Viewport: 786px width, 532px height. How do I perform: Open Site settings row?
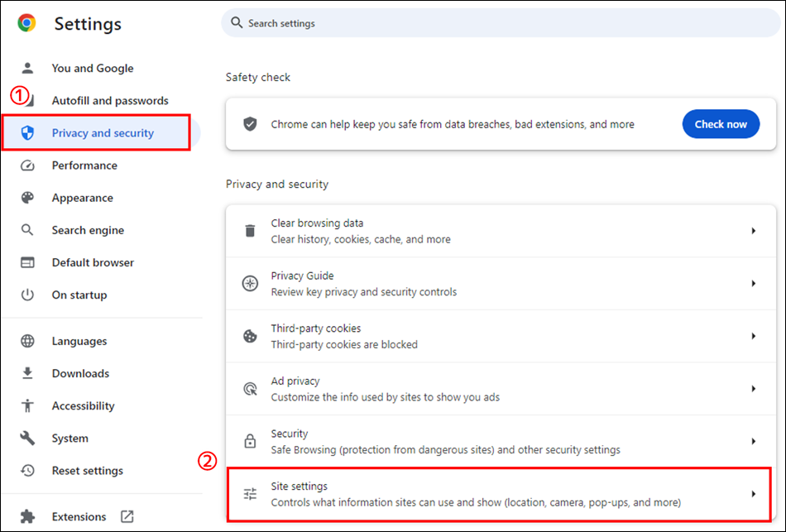[x=501, y=494]
